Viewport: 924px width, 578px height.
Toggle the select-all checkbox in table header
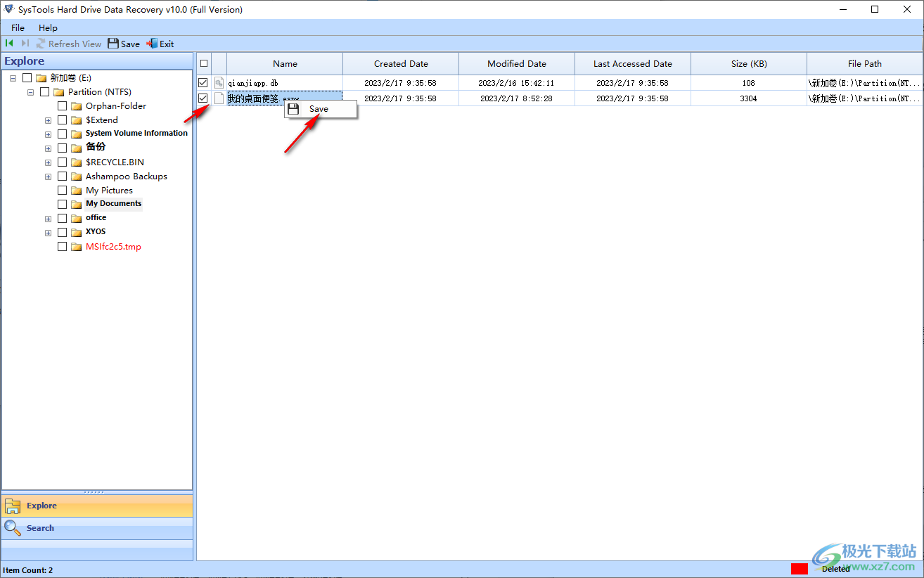coord(203,63)
